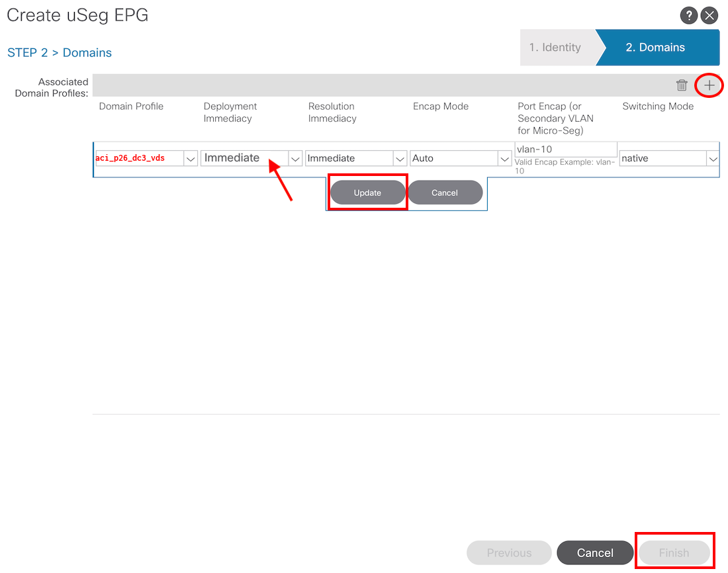Screen dimensions: 728x573
Task: Click Cancel next to Update button
Action: coord(445,193)
